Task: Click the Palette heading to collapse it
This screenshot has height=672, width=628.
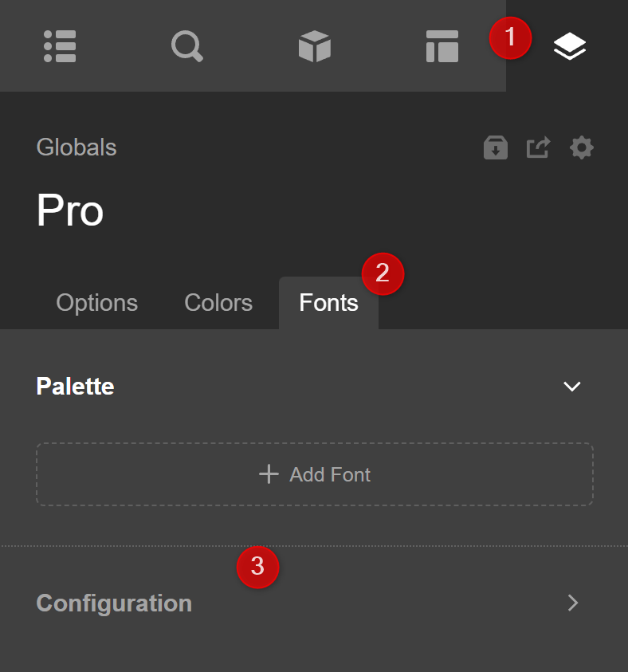Action: click(x=74, y=387)
